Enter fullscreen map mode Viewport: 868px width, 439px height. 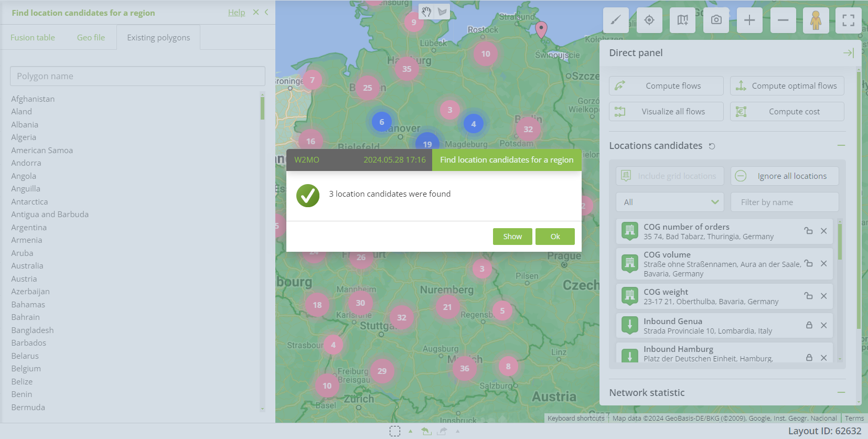click(848, 20)
